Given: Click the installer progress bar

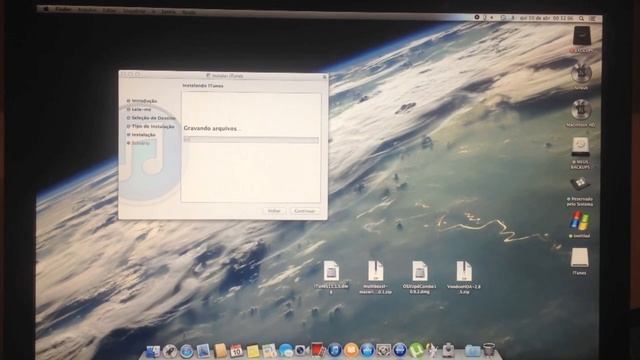Looking at the screenshot, I should coord(251,140).
